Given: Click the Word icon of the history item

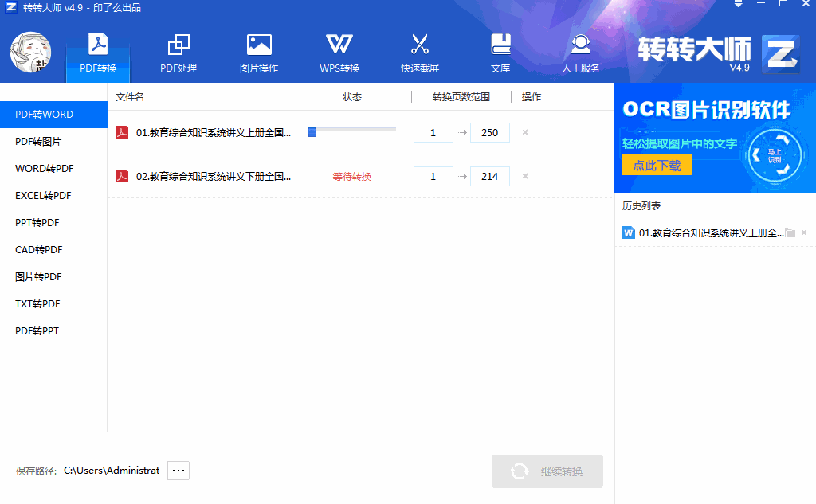Looking at the screenshot, I should click(x=628, y=233).
